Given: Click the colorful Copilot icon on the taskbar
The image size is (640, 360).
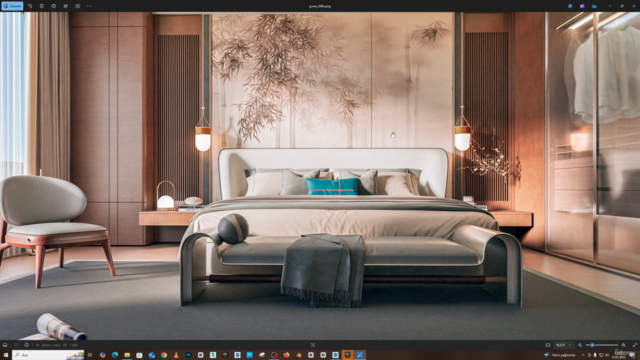Looking at the screenshot, I should coord(103,355).
